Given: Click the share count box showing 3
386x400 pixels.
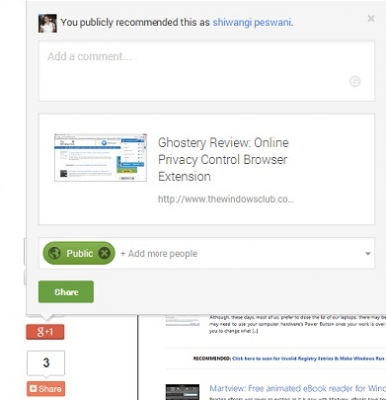Looking at the screenshot, I should (x=46, y=363).
